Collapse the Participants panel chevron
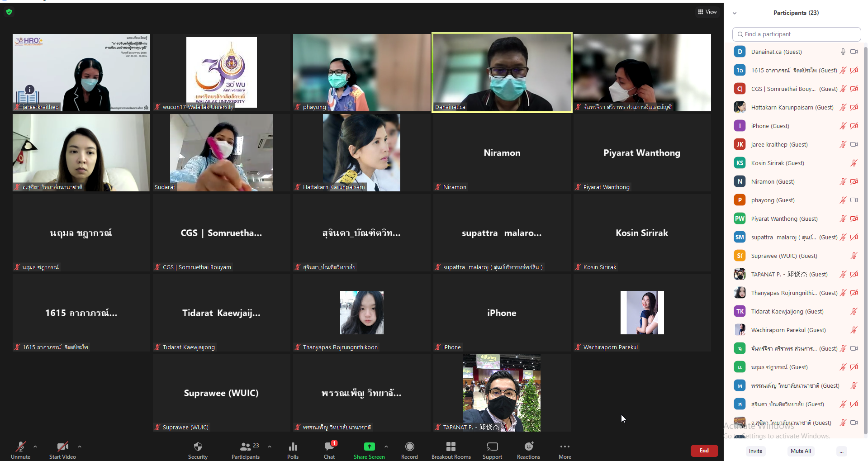This screenshot has width=868, height=461. 735,13
